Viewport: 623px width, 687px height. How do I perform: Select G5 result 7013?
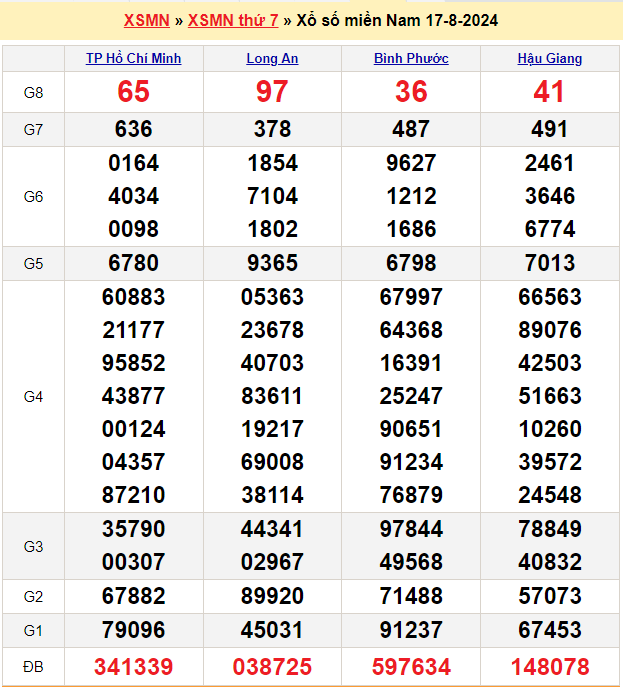(549, 263)
